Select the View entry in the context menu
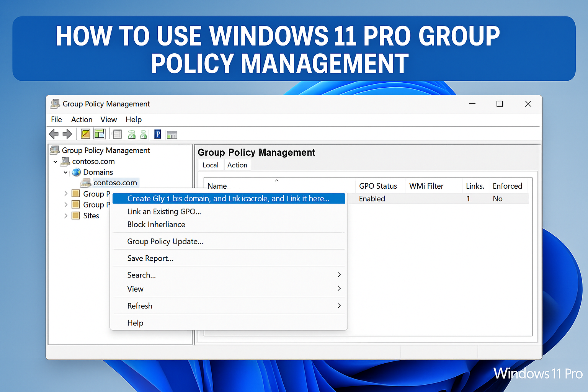Viewport: 588px width, 392px height. click(229, 289)
